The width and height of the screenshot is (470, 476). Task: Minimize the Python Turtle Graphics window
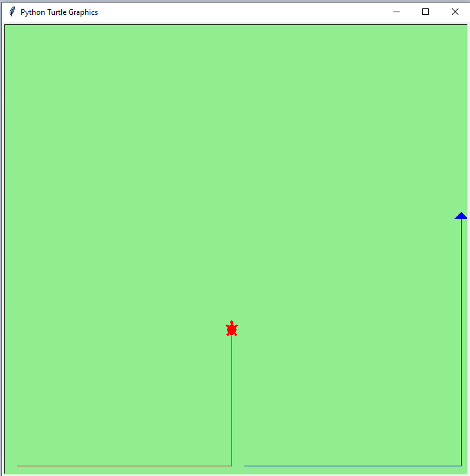(x=397, y=12)
